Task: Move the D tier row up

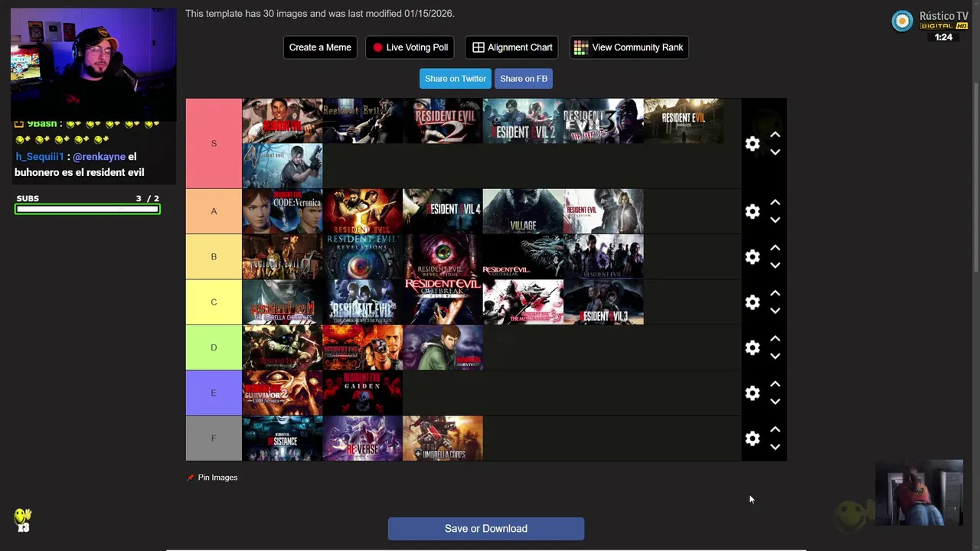Action: pos(775,338)
